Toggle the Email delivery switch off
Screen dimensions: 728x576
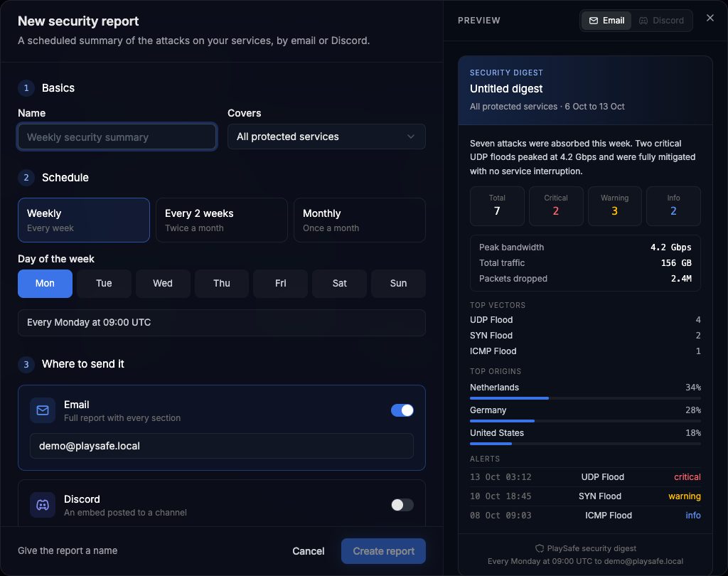(402, 410)
